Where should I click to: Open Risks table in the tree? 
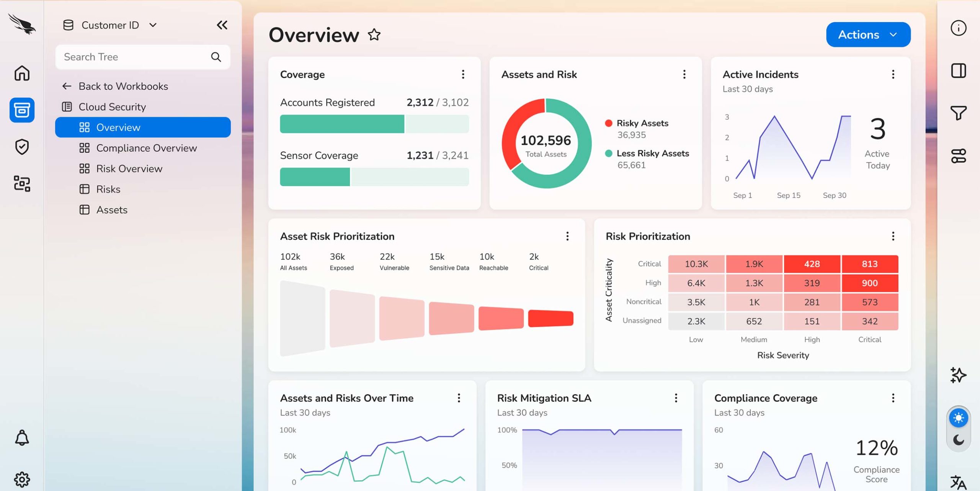point(143,189)
